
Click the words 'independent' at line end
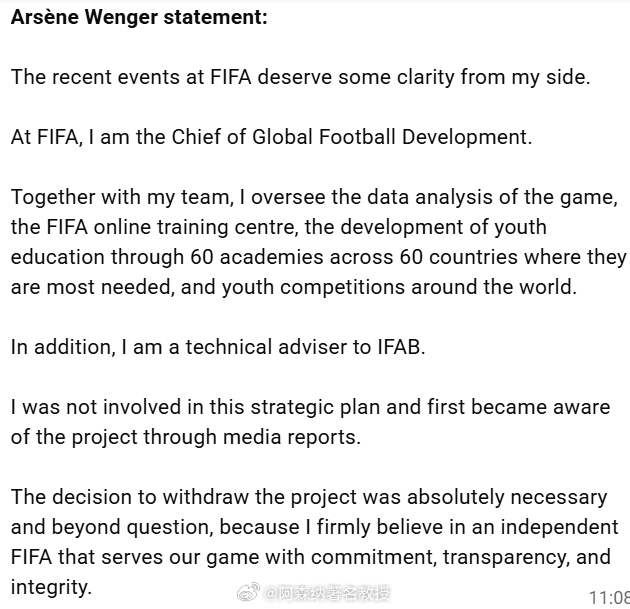click(x=559, y=527)
